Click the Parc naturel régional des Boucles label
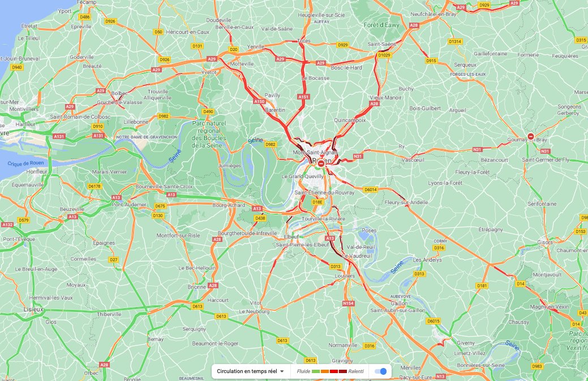 click(x=209, y=134)
